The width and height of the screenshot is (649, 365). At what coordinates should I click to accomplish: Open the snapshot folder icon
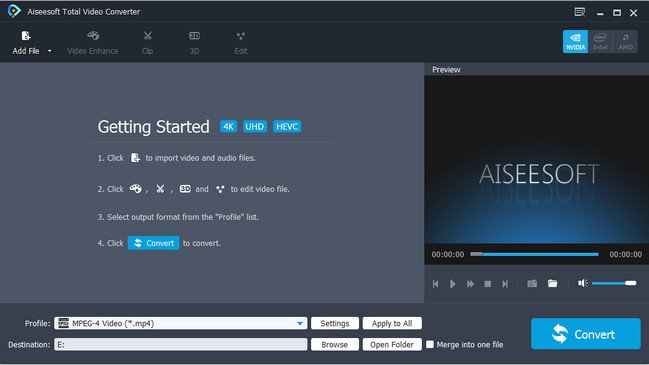click(553, 283)
